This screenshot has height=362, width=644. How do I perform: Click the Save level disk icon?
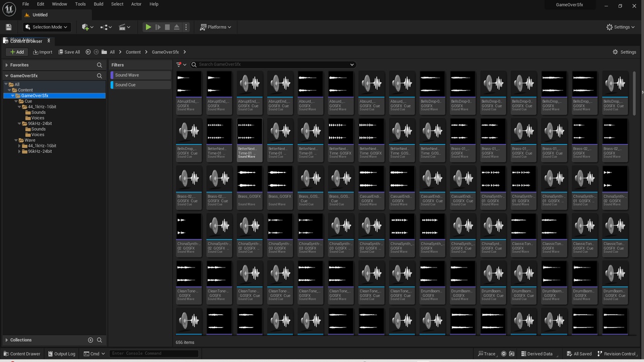8,27
